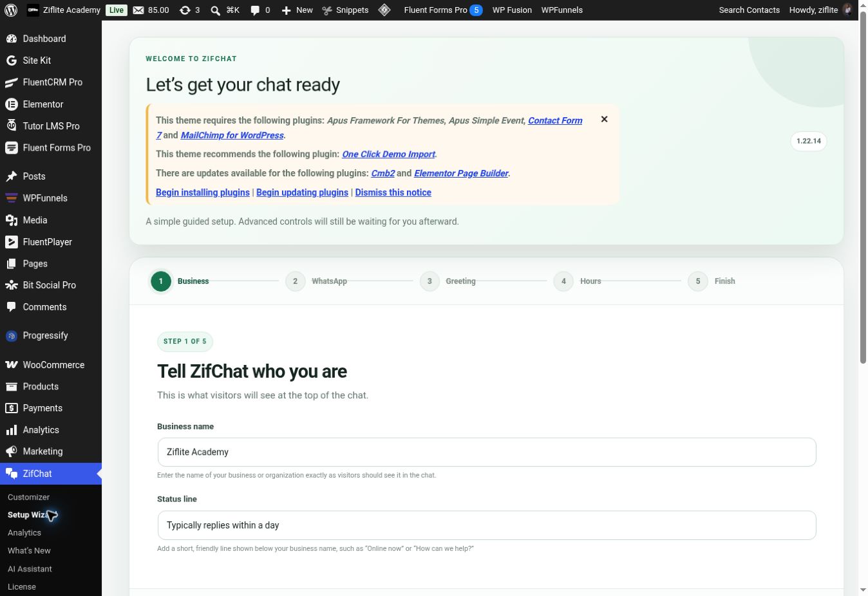Open ZifChat Customizer submenu
The width and height of the screenshot is (868, 596).
click(28, 497)
